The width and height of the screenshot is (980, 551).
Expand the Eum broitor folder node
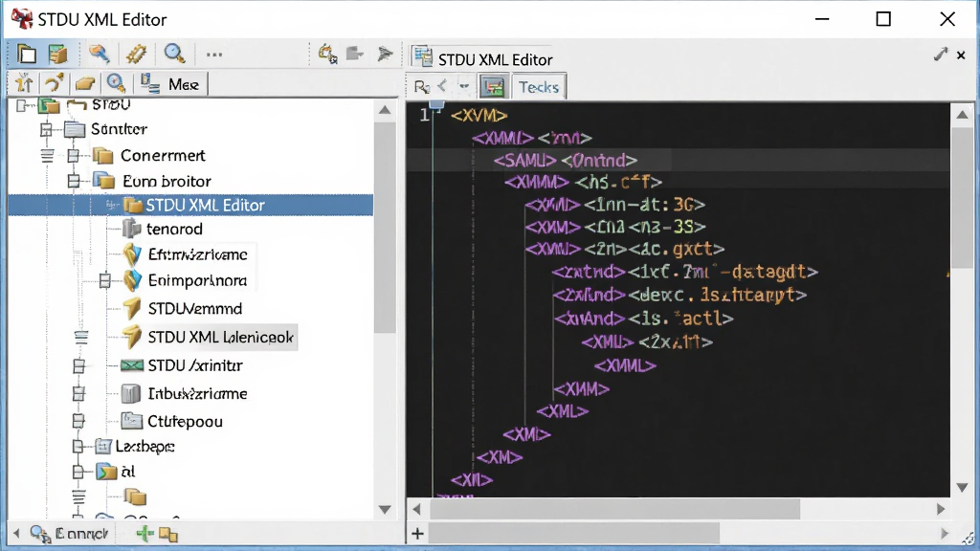coord(74,181)
